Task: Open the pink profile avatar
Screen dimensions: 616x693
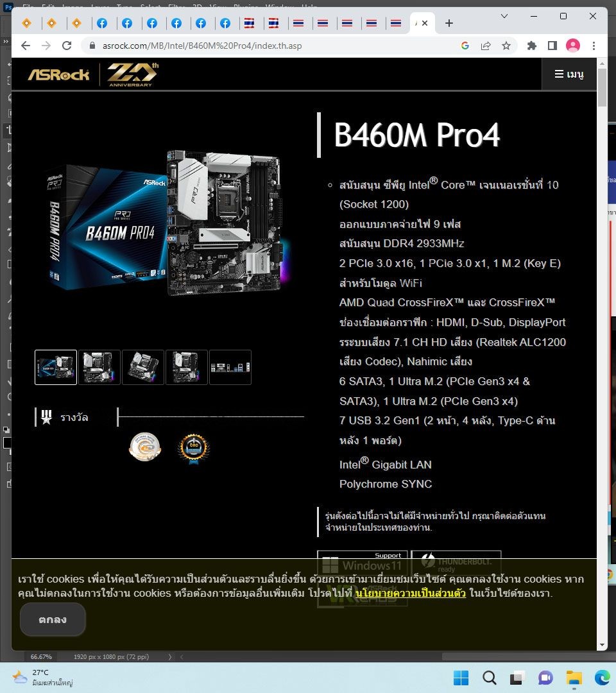Action: tap(573, 46)
